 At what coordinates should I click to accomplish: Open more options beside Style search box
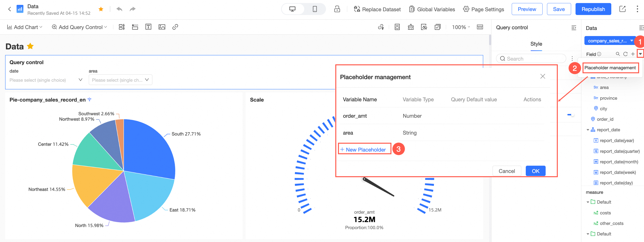(x=572, y=59)
